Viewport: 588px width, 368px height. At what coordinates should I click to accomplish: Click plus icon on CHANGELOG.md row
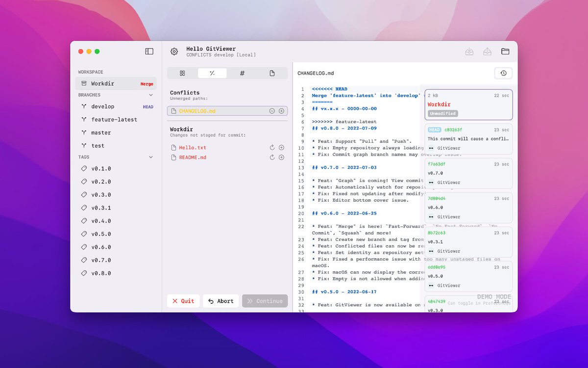pos(281,111)
